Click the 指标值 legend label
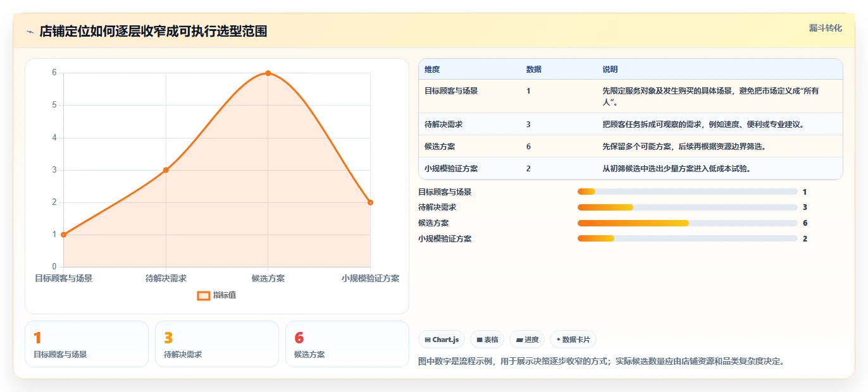This screenshot has height=392, width=868. [225, 295]
